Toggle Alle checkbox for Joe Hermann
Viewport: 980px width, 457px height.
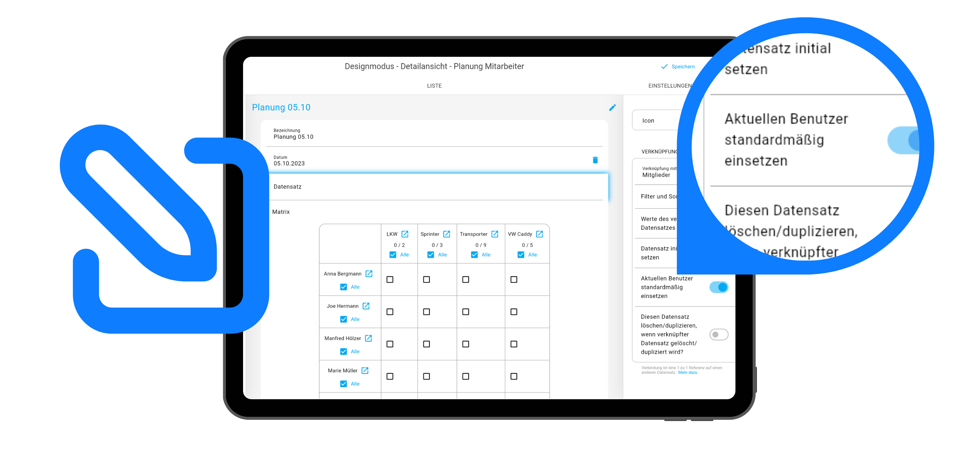(x=344, y=319)
